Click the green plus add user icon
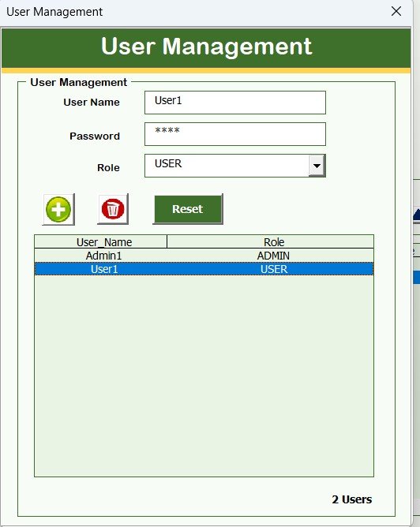 [x=58, y=209]
